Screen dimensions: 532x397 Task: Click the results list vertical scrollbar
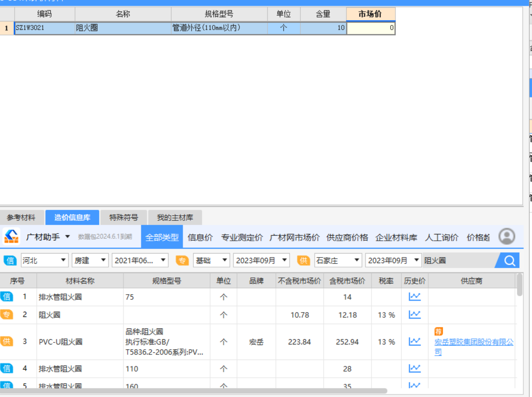pyautogui.click(x=520, y=285)
